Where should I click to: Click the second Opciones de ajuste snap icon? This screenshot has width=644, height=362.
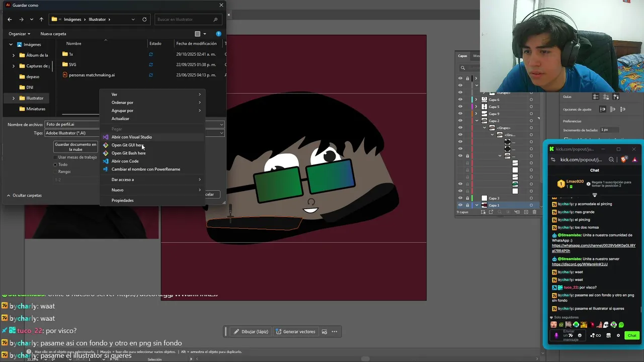pyautogui.click(x=613, y=109)
